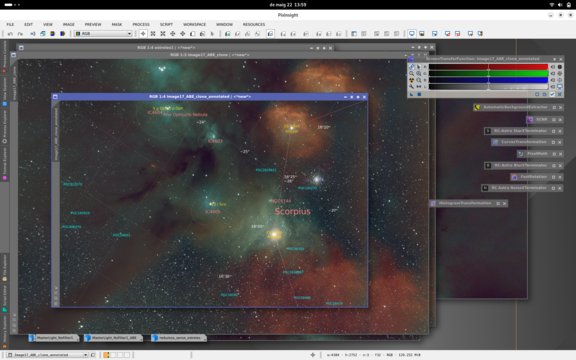
Task: Open the PREVIEW menu
Action: (93, 25)
